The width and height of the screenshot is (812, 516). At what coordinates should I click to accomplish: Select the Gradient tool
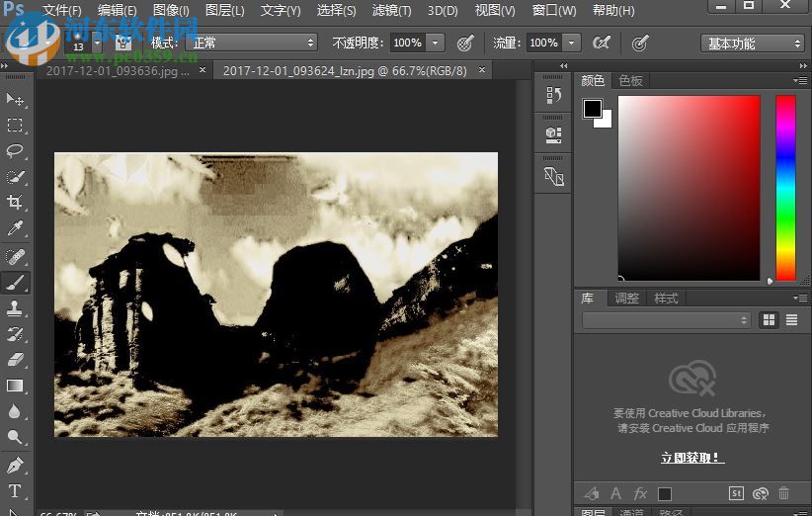(15, 386)
